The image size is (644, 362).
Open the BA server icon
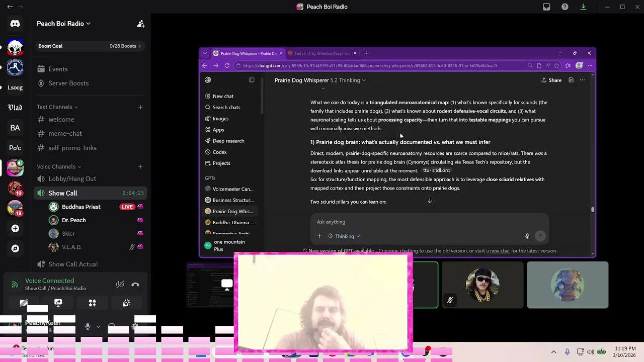point(15,128)
